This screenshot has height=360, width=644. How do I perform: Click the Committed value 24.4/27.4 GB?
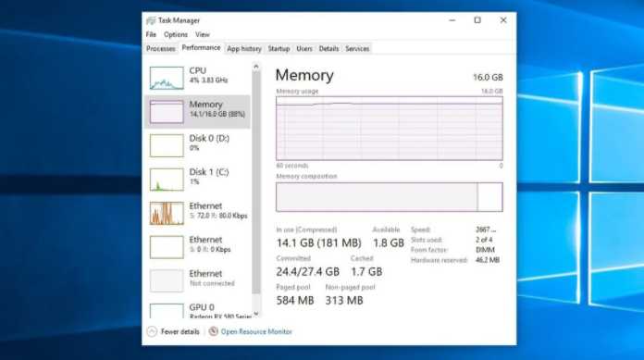[307, 272]
